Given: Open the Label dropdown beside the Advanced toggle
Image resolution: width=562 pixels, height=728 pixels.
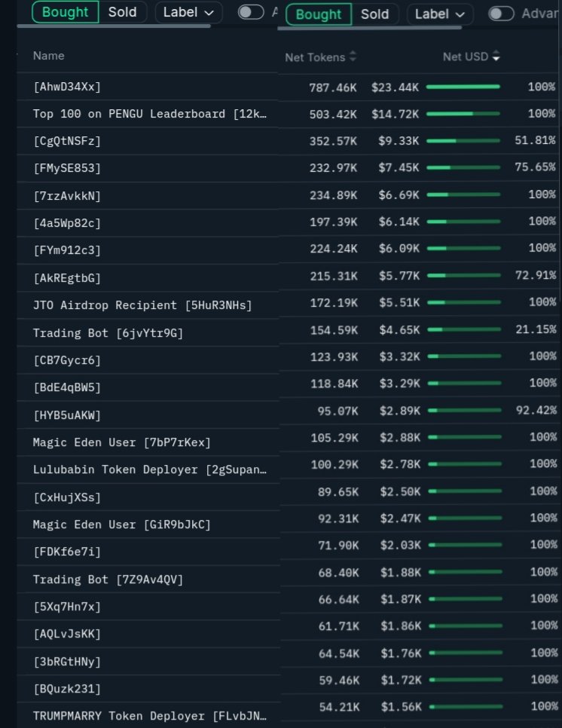Looking at the screenshot, I should click(440, 14).
